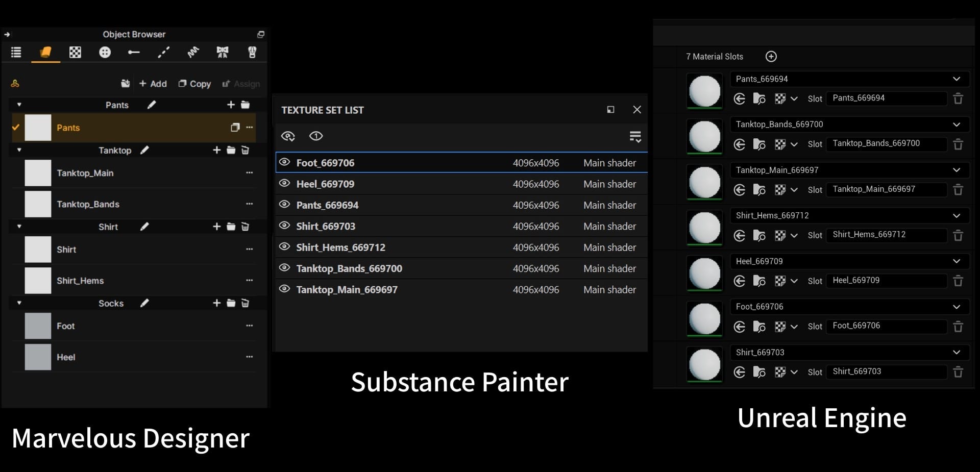Open the Pants_669694 material dropdown
The width and height of the screenshot is (980, 472).
tap(850, 79)
